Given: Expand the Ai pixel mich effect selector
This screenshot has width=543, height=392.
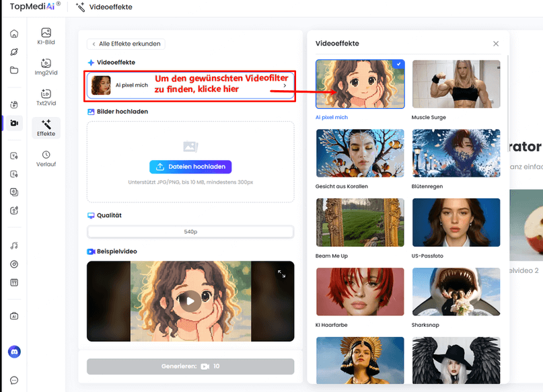Looking at the screenshot, I should (x=189, y=85).
